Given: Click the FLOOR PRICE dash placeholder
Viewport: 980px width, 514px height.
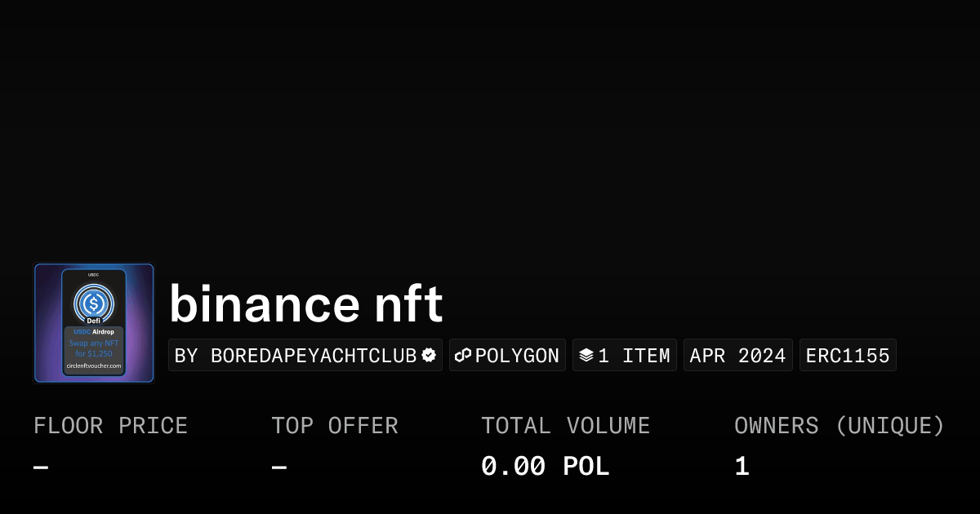Looking at the screenshot, I should (x=39, y=465).
